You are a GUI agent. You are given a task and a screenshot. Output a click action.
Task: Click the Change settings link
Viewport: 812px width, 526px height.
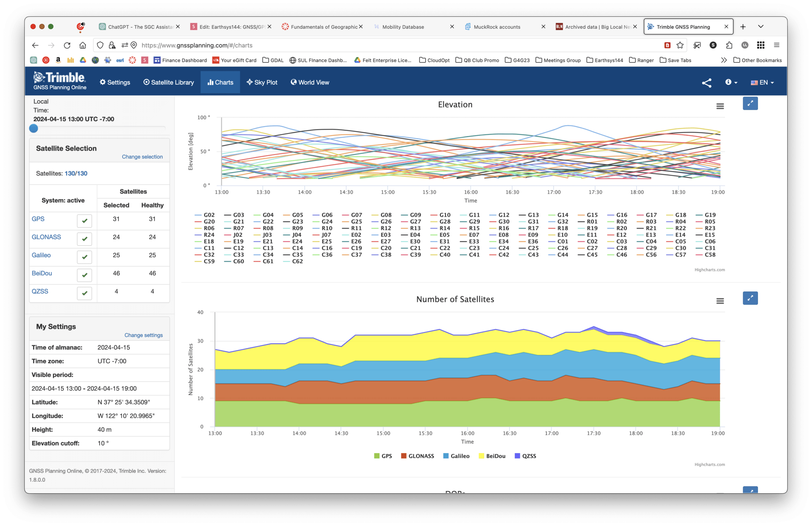pos(143,335)
